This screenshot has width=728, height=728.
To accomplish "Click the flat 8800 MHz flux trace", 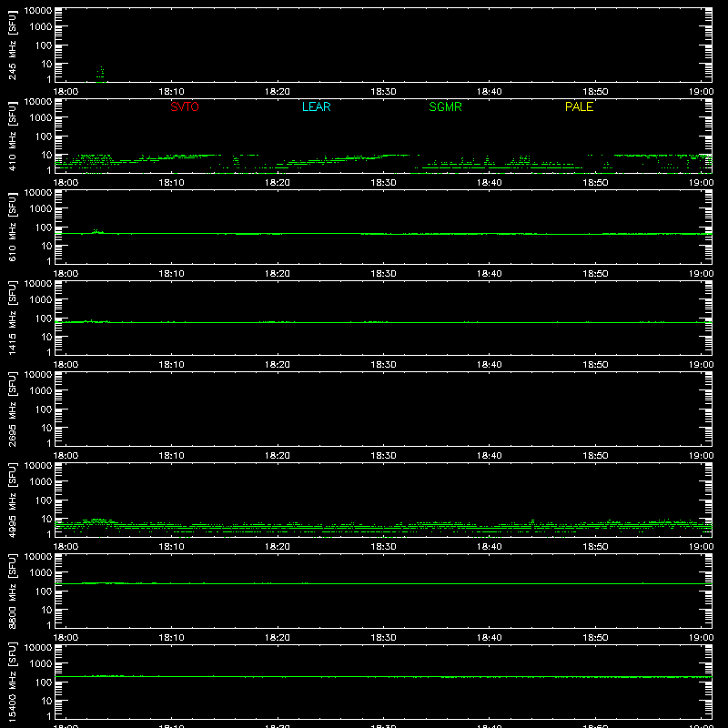I will [x=383, y=583].
